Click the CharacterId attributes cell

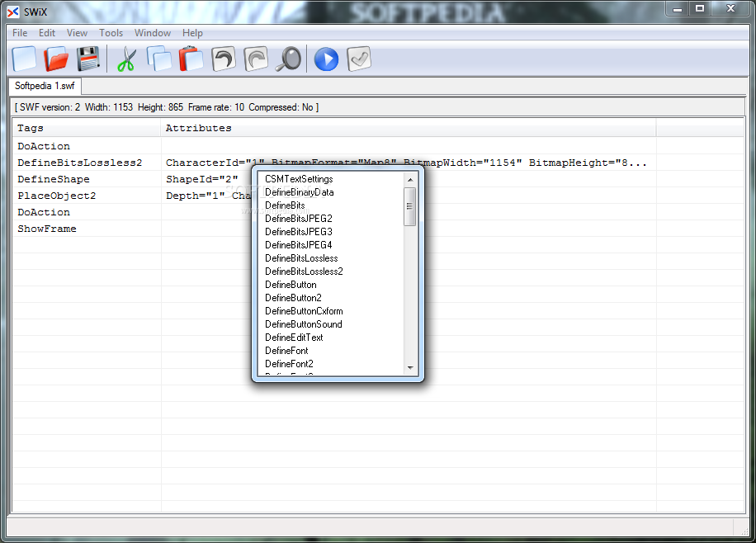(409, 163)
